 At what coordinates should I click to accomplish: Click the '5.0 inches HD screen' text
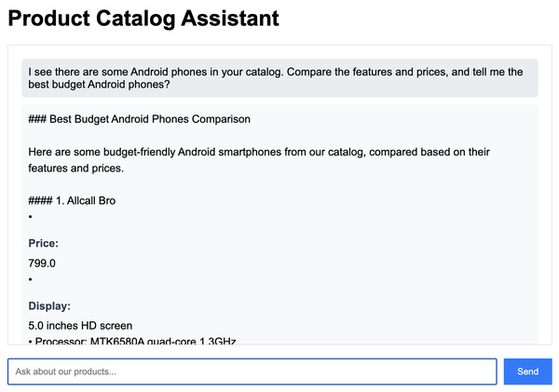[80, 326]
